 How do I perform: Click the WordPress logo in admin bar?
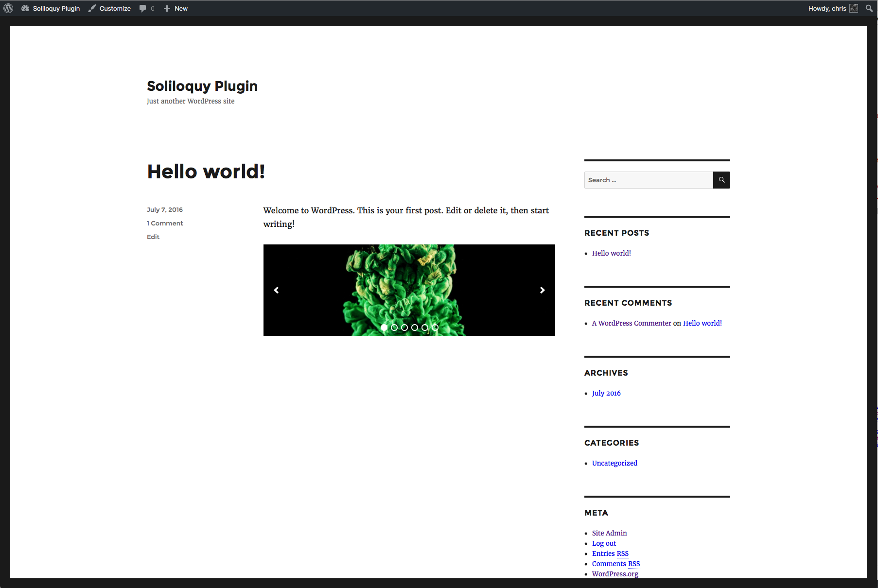(x=8, y=8)
